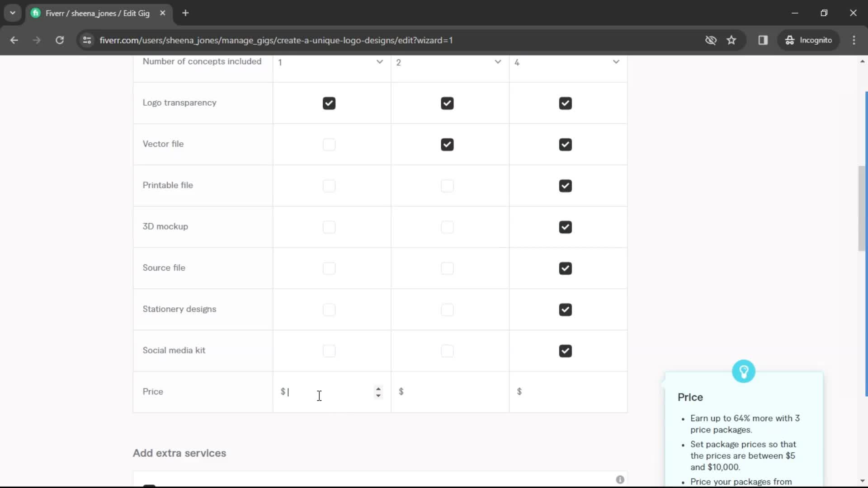This screenshot has height=488, width=868.
Task: Click the back navigation arrow in browser
Action: pyautogui.click(x=14, y=40)
